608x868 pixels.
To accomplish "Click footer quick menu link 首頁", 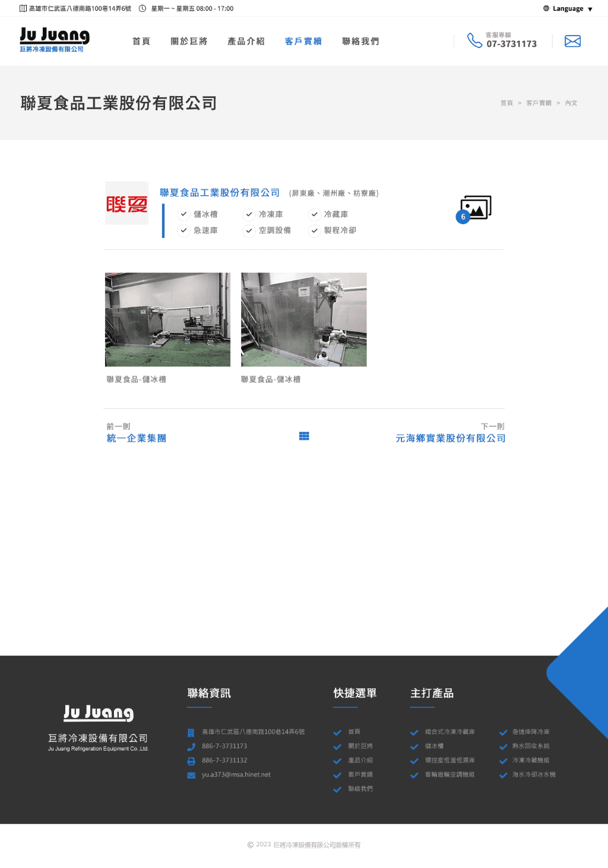I will coord(354,732).
